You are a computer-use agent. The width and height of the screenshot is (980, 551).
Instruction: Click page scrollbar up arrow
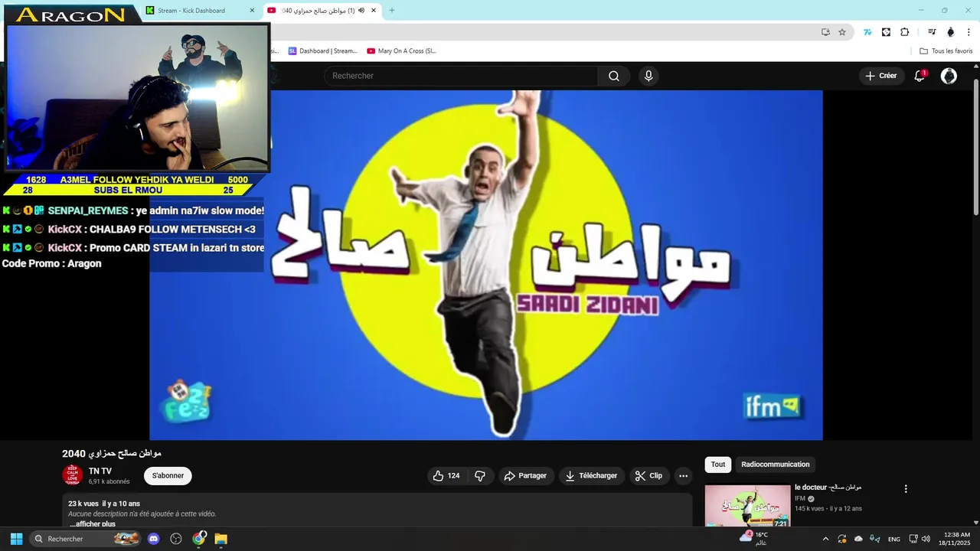coord(976,67)
